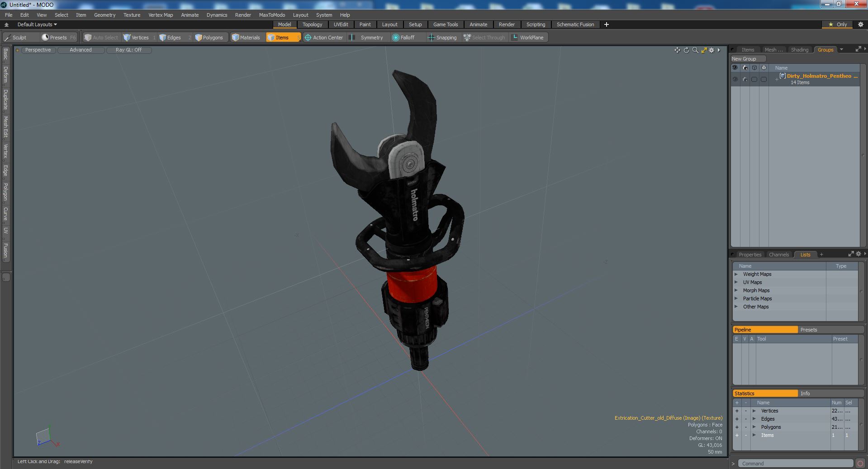This screenshot has height=469, width=868.
Task: Check the first checkbox of Dirty_Holmatro group
Action: click(x=754, y=79)
